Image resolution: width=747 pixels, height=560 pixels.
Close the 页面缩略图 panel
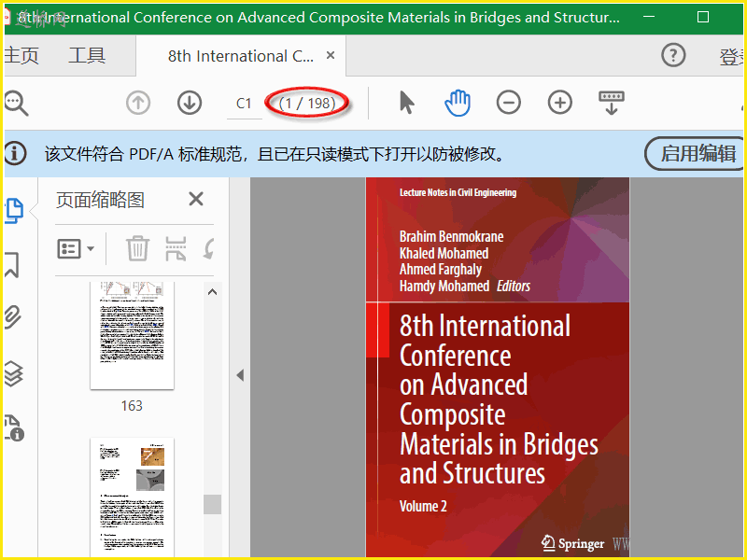pyautogui.click(x=196, y=199)
